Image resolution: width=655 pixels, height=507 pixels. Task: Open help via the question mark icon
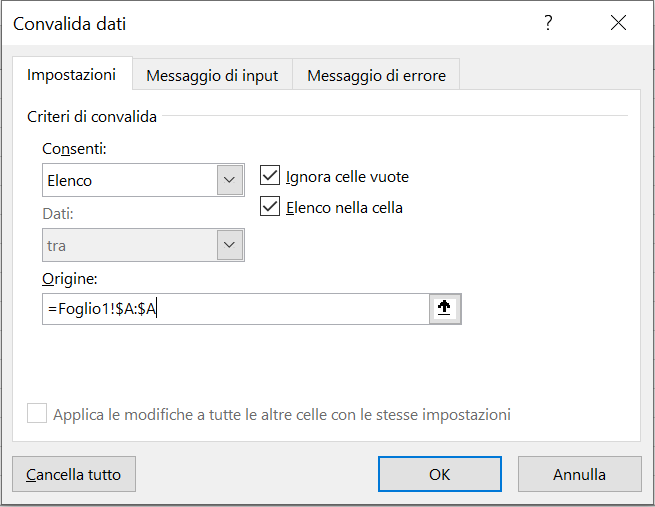pos(548,23)
